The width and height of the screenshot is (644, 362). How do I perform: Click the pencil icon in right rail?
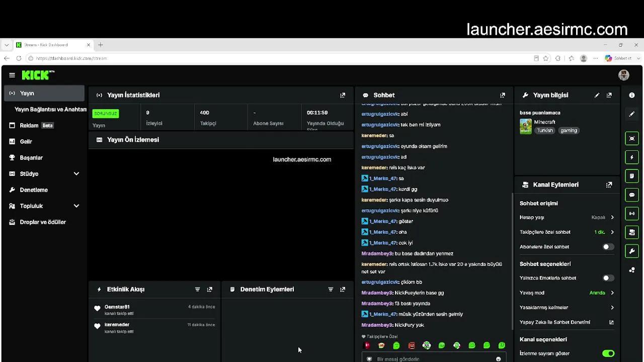tap(632, 114)
